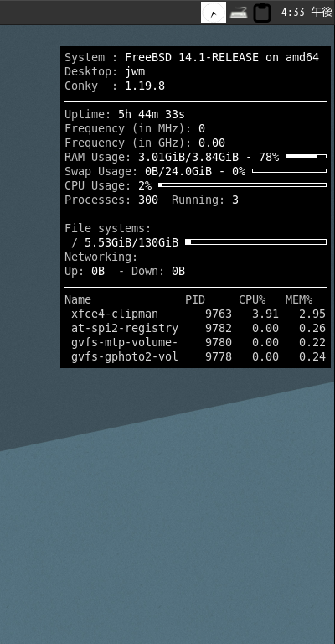The height and width of the screenshot is (644, 335).
Task: Click the Swap usage bar
Action: click(x=289, y=171)
